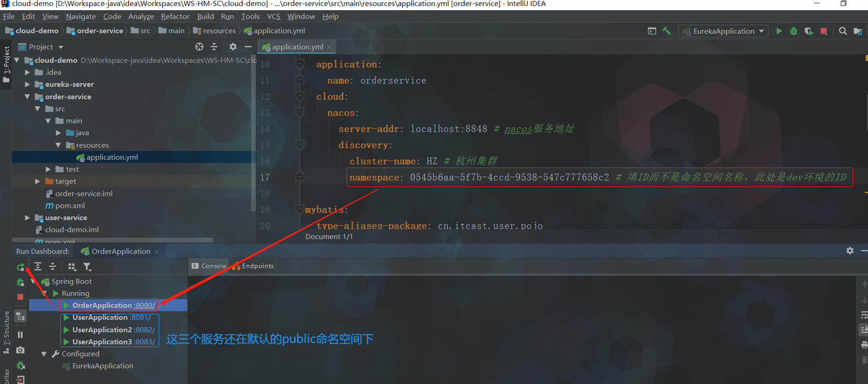868x384 pixels.
Task: Expand the user-service module
Action: coord(27,217)
